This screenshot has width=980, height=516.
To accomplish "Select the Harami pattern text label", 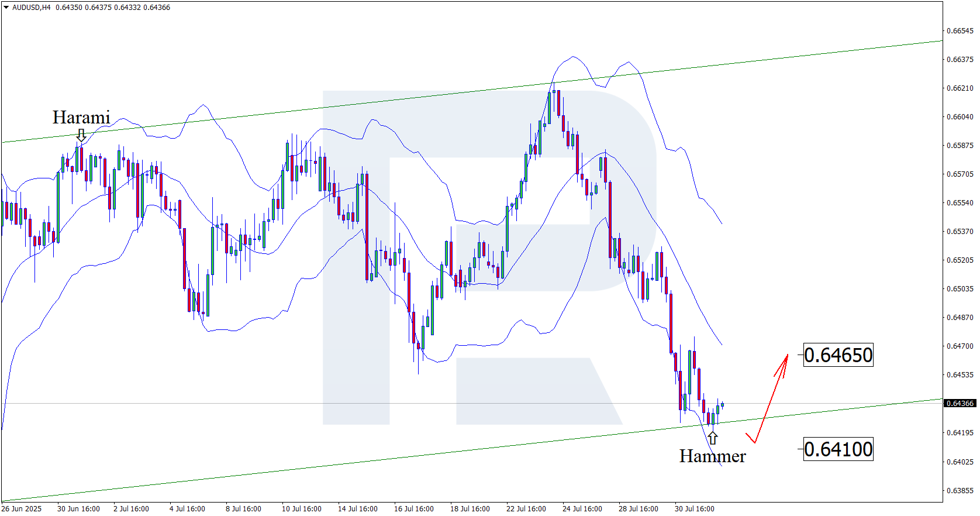I will (81, 118).
